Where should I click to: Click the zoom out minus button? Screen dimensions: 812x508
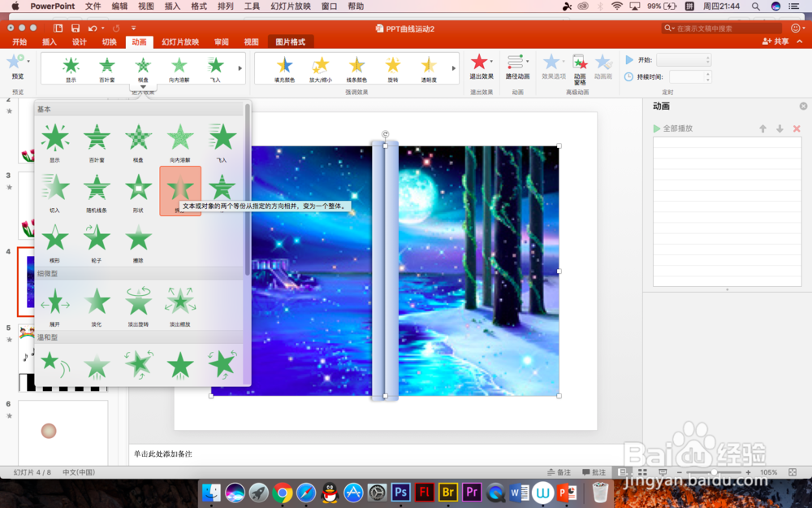coord(680,472)
